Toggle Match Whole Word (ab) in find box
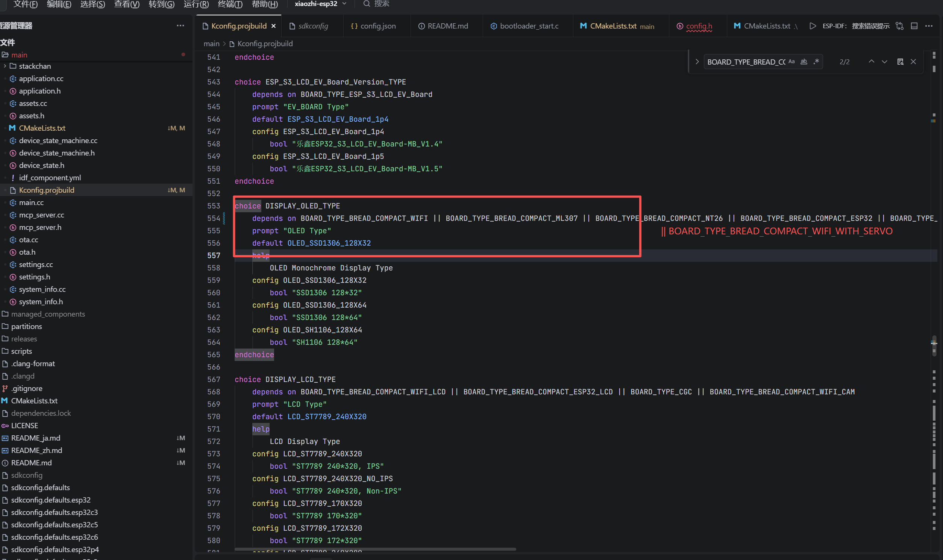943x560 pixels. pos(804,62)
